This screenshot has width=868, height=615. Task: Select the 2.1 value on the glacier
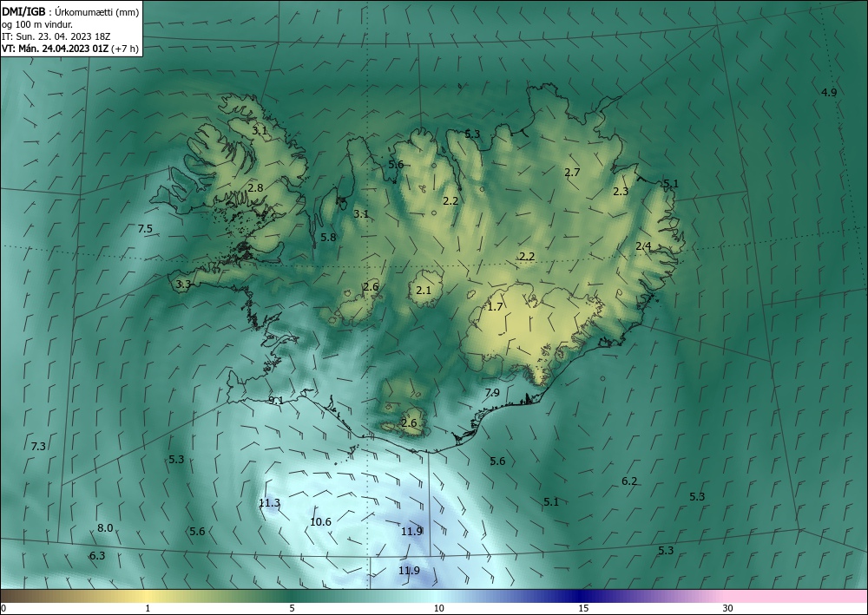(424, 290)
